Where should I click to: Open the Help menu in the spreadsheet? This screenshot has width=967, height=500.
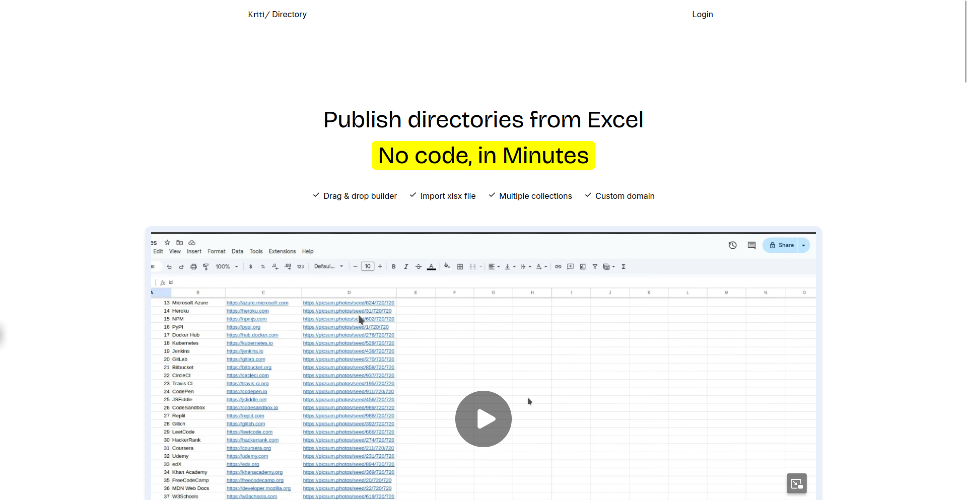(x=308, y=252)
